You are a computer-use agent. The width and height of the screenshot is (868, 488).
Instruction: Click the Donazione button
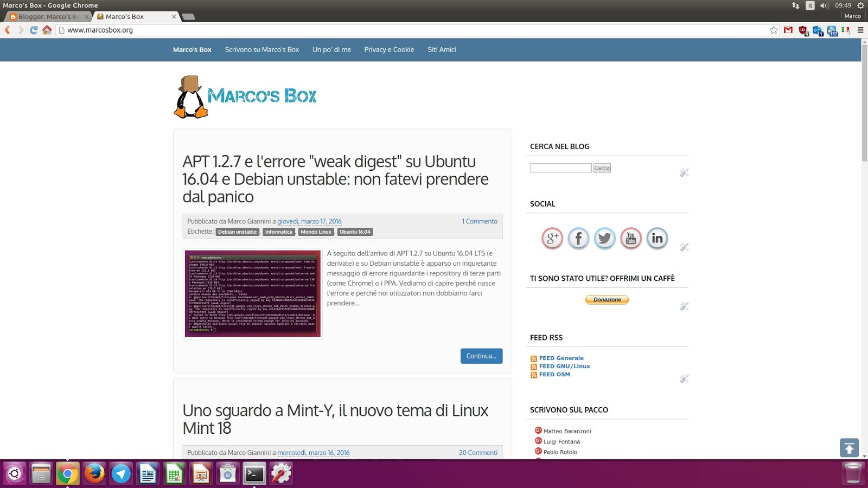point(607,300)
